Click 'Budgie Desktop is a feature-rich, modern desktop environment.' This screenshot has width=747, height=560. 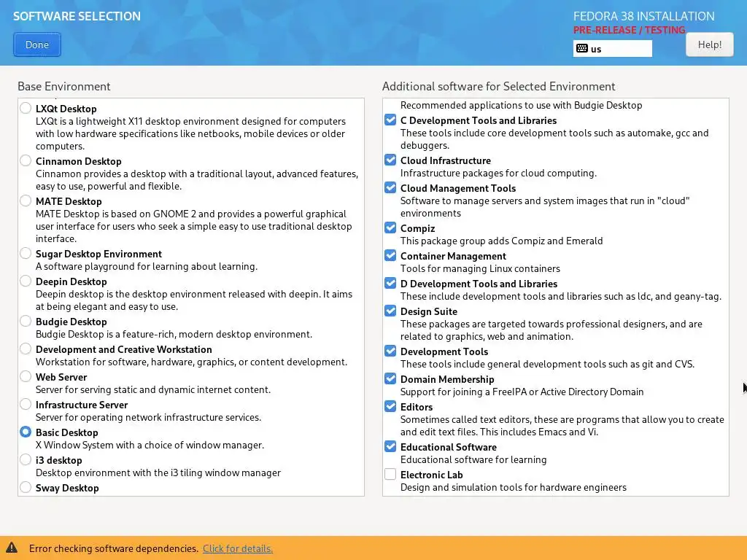tap(174, 334)
